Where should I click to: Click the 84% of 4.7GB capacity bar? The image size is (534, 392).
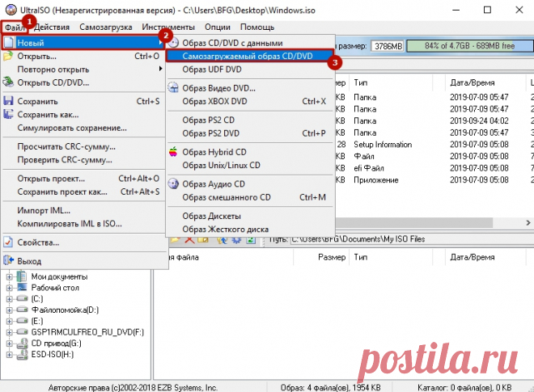pyautogui.click(x=469, y=45)
